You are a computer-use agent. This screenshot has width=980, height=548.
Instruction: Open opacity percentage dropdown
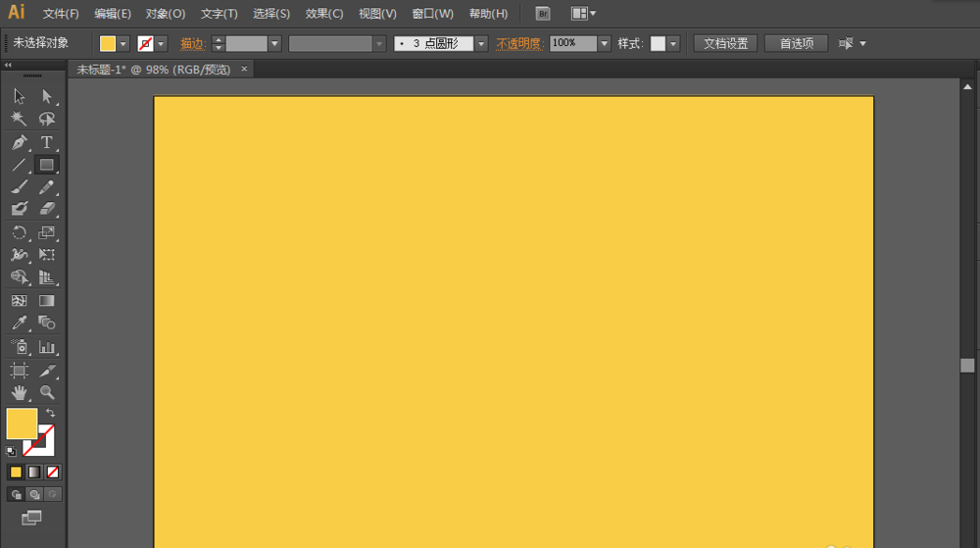tap(604, 44)
